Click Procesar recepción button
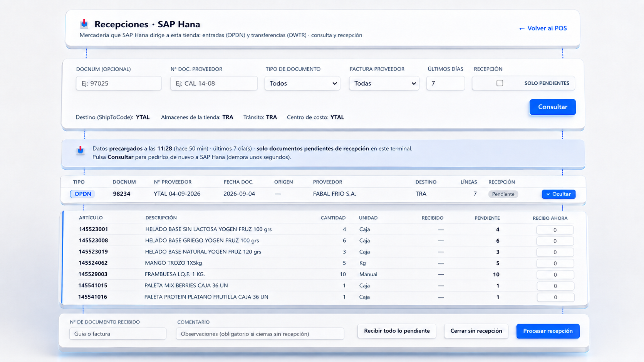The image size is (644, 362). click(548, 331)
